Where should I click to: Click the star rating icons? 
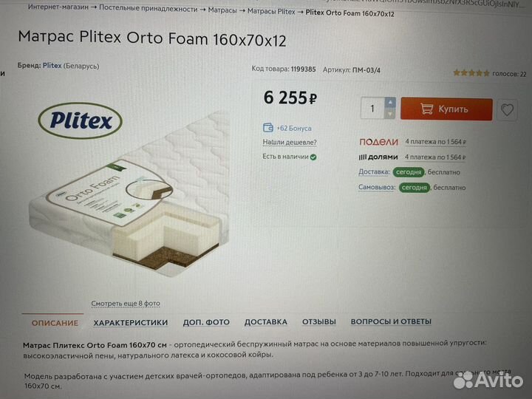point(471,73)
